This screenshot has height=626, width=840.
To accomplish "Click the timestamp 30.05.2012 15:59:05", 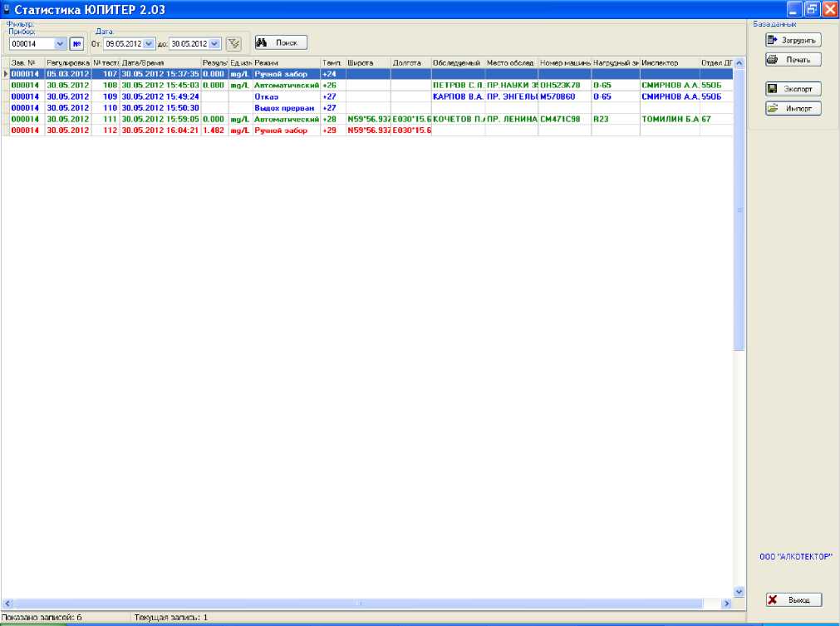I will point(160,119).
